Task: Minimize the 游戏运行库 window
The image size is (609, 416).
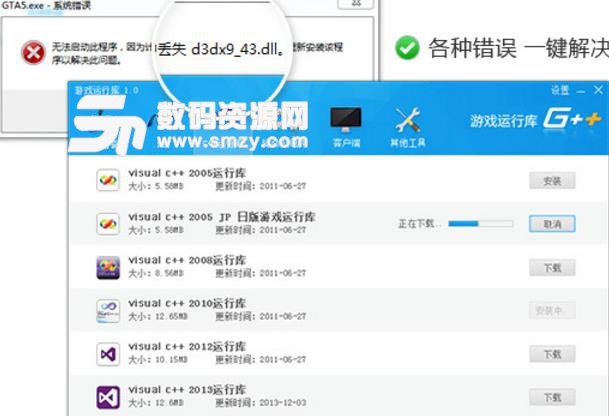Action: click(581, 91)
